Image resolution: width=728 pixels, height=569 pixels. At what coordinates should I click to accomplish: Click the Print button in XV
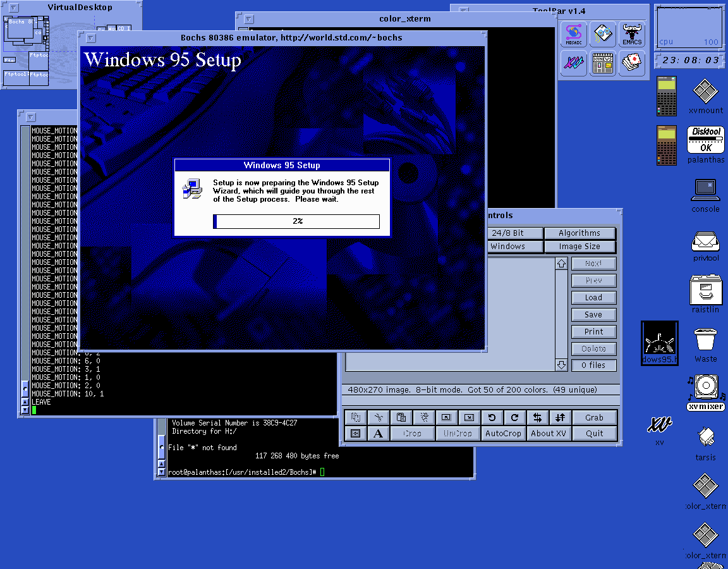[x=594, y=332]
